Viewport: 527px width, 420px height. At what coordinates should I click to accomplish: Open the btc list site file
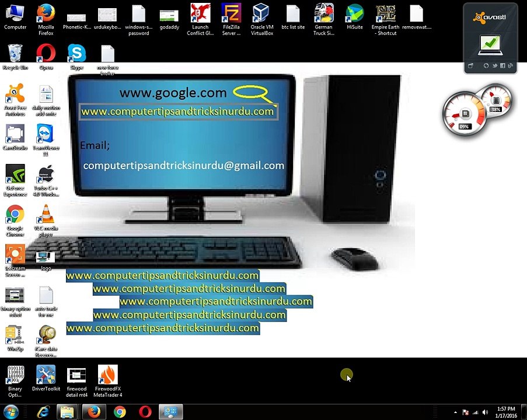point(293,17)
